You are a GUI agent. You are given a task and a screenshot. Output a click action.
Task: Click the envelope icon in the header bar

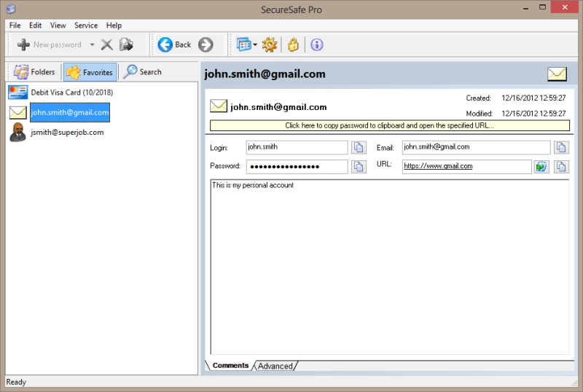(x=557, y=74)
